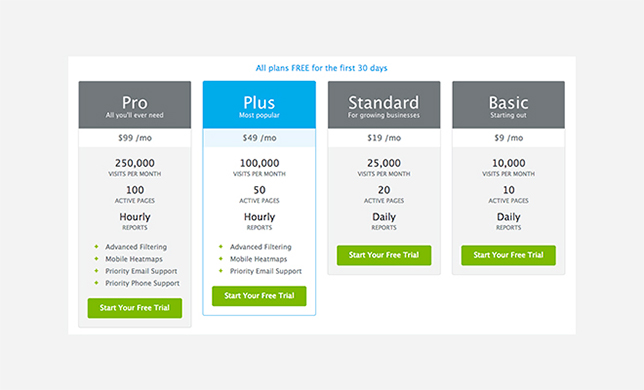Image resolution: width=644 pixels, height=390 pixels.
Task: Click Start Your Free Trial under Basic plan
Action: (x=508, y=255)
